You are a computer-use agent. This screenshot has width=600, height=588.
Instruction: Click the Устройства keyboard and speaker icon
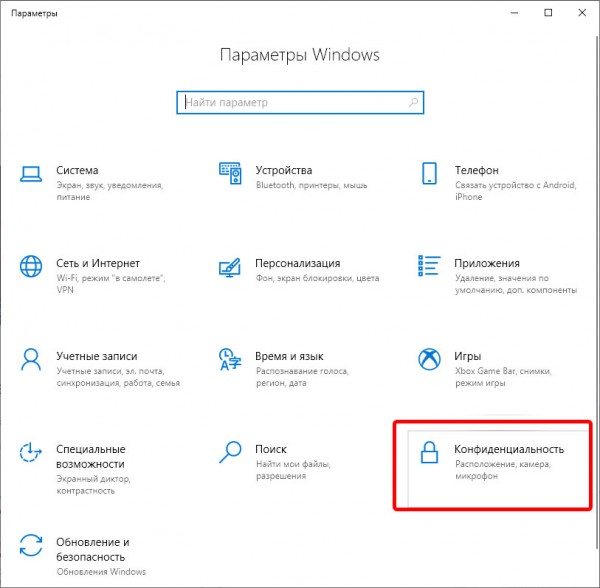tap(230, 173)
